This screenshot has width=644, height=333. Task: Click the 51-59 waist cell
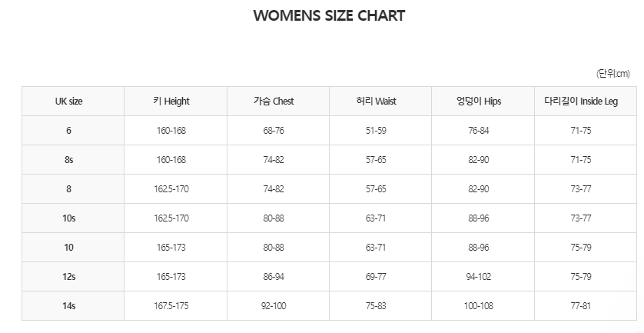377,130
